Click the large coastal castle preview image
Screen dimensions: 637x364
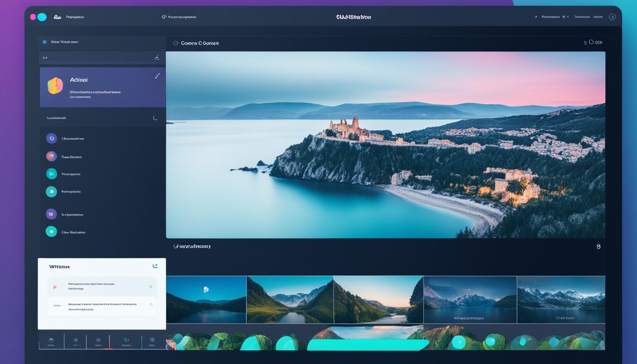click(x=385, y=145)
